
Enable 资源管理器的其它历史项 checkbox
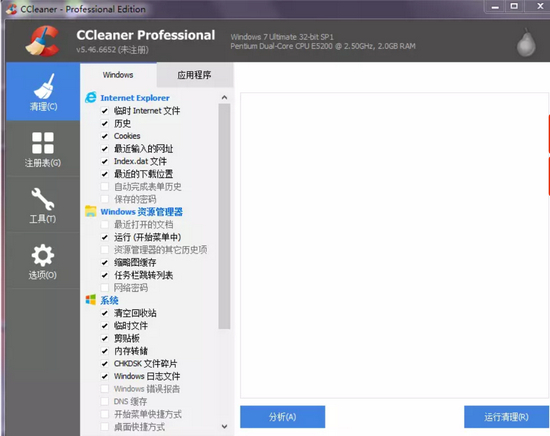(x=105, y=250)
